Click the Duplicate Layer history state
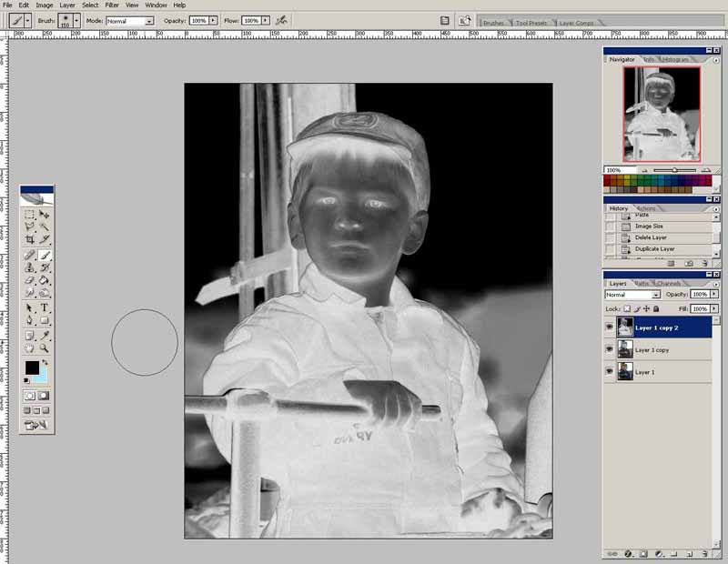The width and height of the screenshot is (728, 564). click(x=654, y=248)
